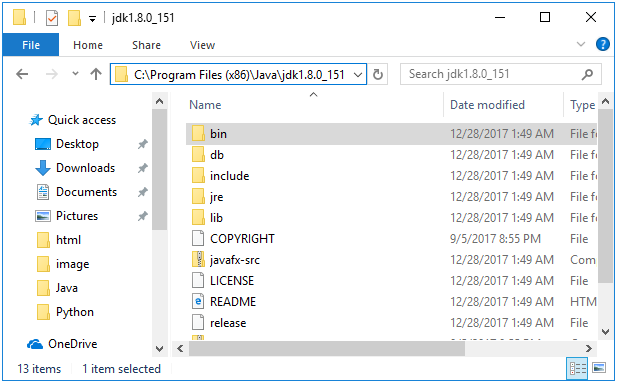This screenshot has width=618, height=383.
Task: Switch to large icons view mode
Action: pos(599,368)
